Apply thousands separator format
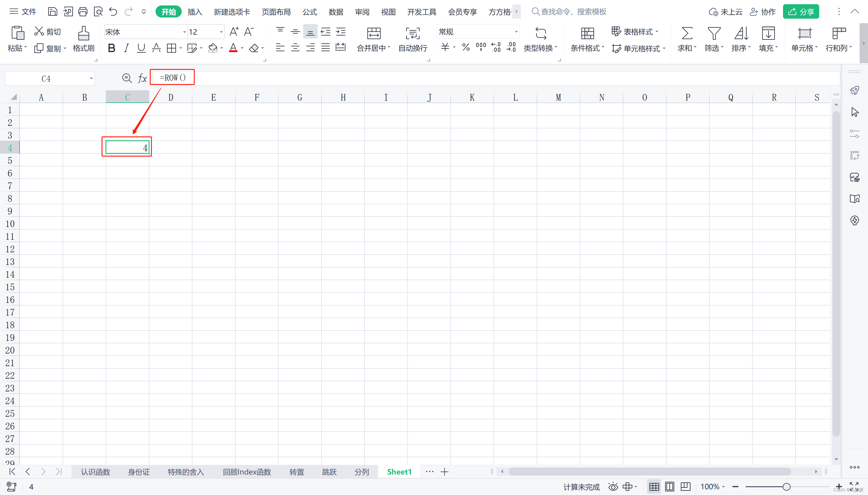The image size is (868, 495). click(481, 47)
